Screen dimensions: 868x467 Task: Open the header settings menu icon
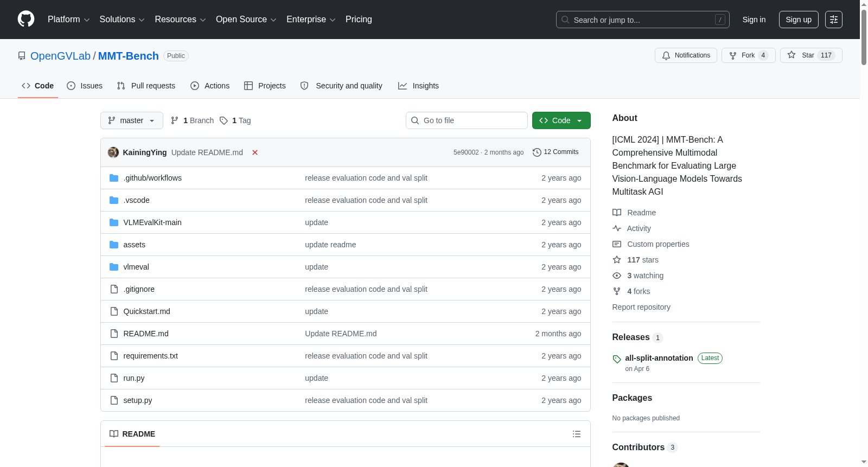pos(834,20)
